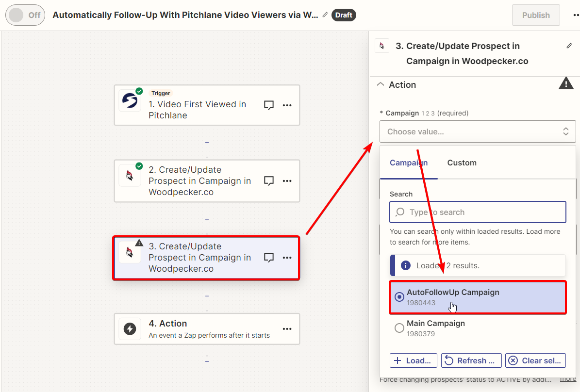Toggle the Zap On/Off switch

coord(25,15)
